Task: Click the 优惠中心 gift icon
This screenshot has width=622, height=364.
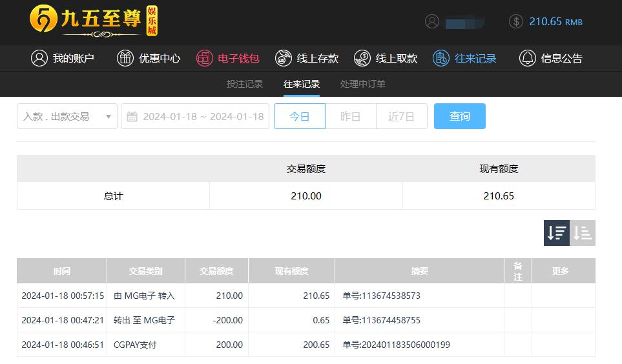Action: [x=125, y=58]
